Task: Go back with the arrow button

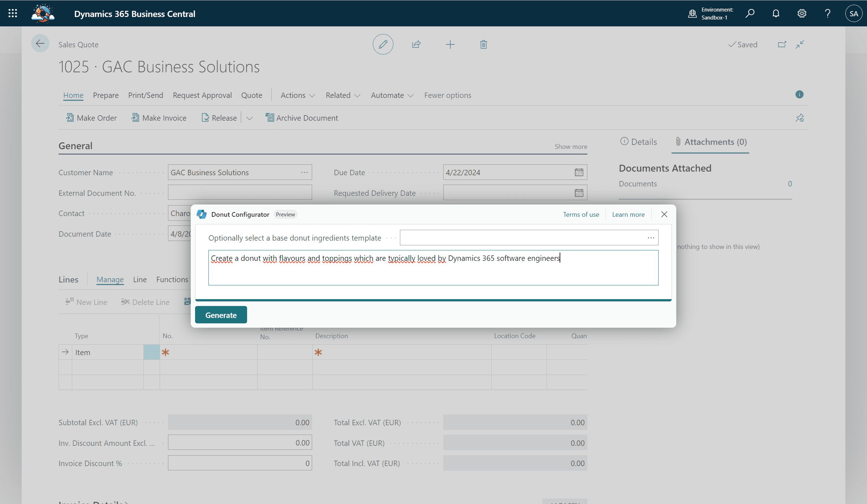Action: 40,44
